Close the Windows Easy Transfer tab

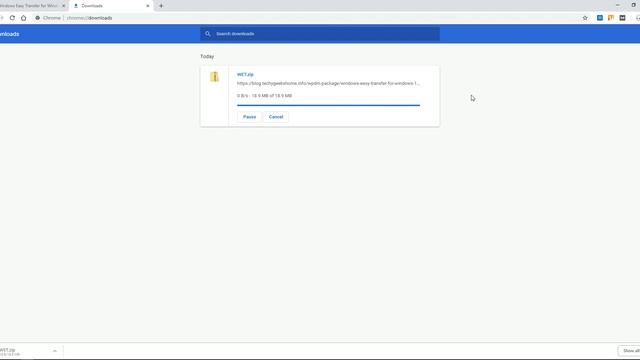point(63,6)
